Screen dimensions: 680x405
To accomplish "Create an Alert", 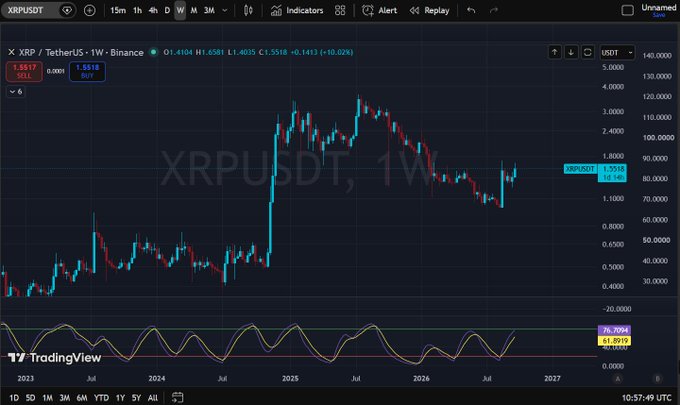I will pyautogui.click(x=379, y=10).
